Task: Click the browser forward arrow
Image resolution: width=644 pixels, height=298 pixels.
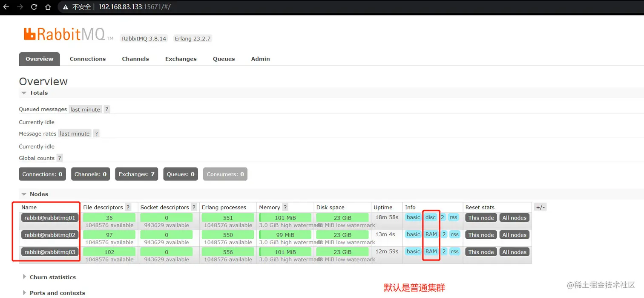Action: coord(20,7)
